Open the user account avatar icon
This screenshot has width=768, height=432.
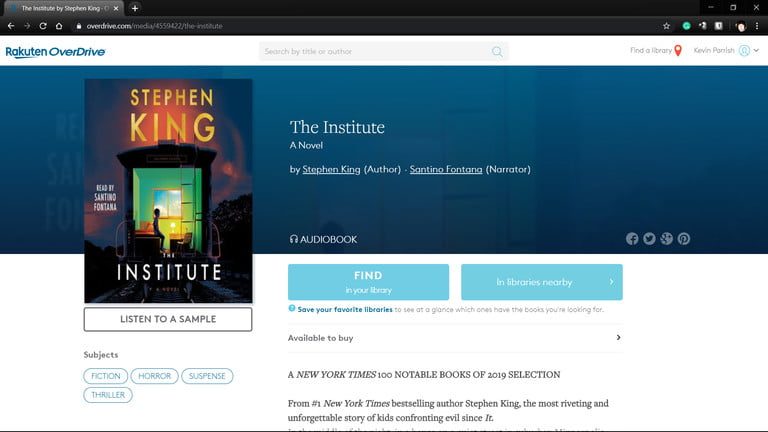click(x=744, y=50)
